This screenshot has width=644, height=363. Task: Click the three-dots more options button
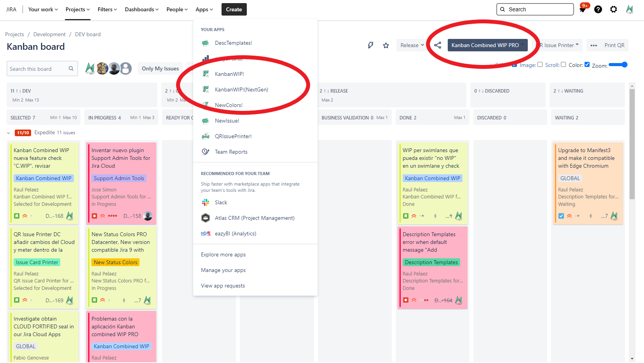coord(593,46)
